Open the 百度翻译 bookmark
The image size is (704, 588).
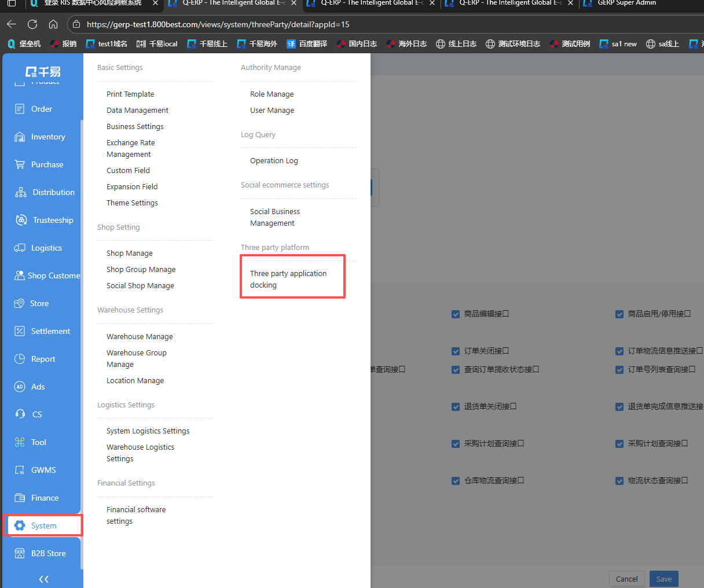pyautogui.click(x=307, y=44)
